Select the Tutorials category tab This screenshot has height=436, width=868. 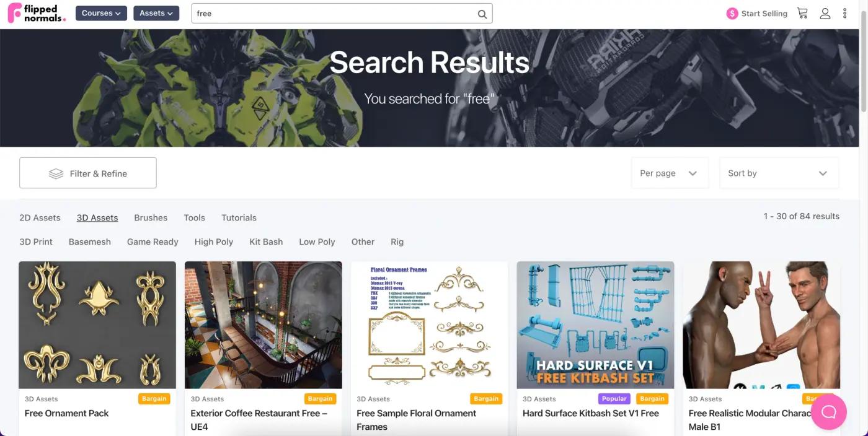[x=239, y=217]
